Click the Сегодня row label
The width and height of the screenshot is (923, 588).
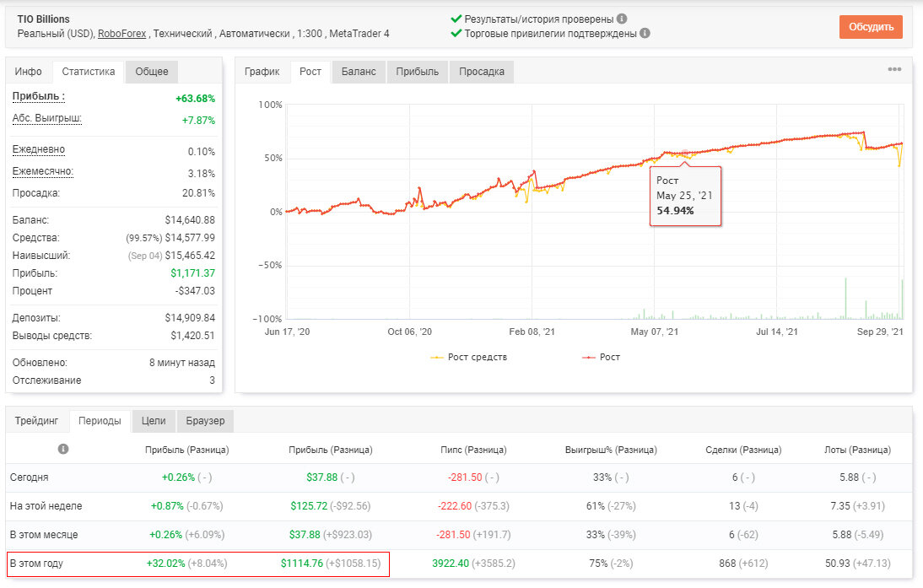click(30, 477)
